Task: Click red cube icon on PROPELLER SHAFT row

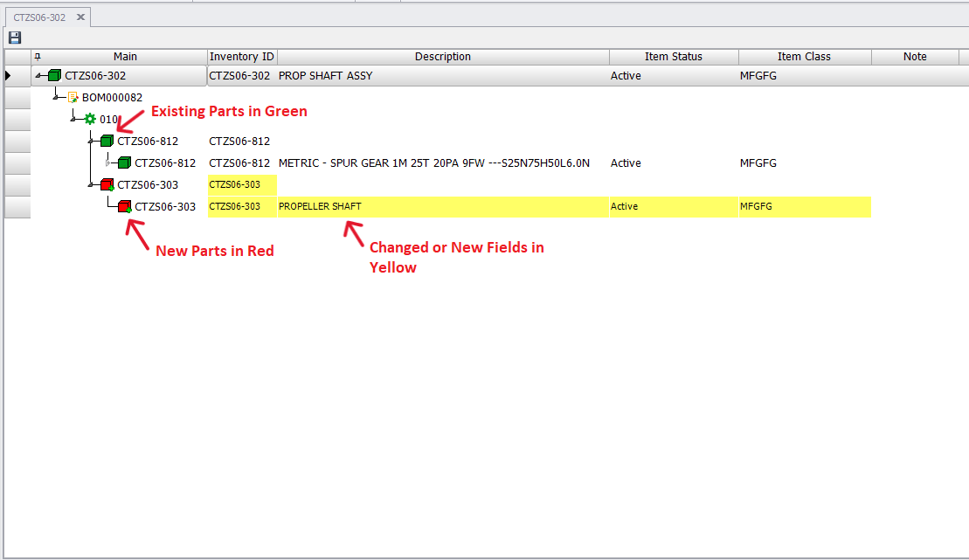Action: 124,207
